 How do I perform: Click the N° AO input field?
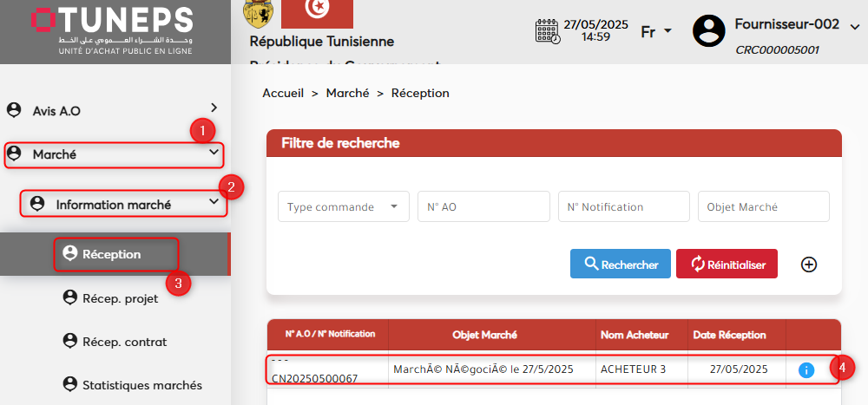(483, 207)
